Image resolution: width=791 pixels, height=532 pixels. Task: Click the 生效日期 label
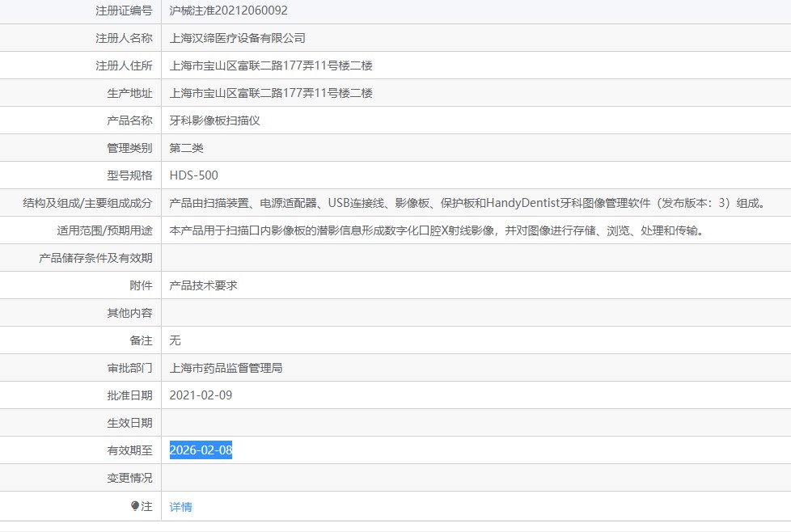coord(129,423)
